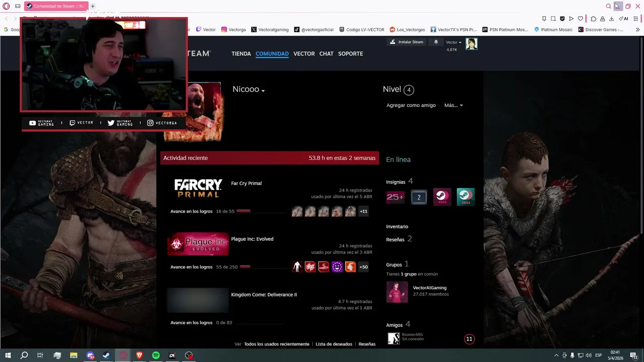Open the Grupos section link
644x362 pixels.
pos(394,265)
